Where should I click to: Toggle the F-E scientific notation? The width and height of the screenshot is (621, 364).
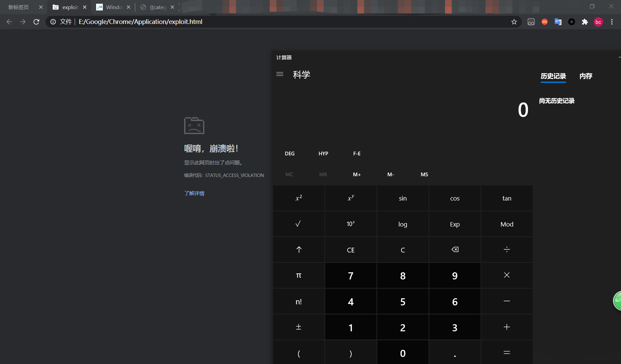pyautogui.click(x=357, y=154)
